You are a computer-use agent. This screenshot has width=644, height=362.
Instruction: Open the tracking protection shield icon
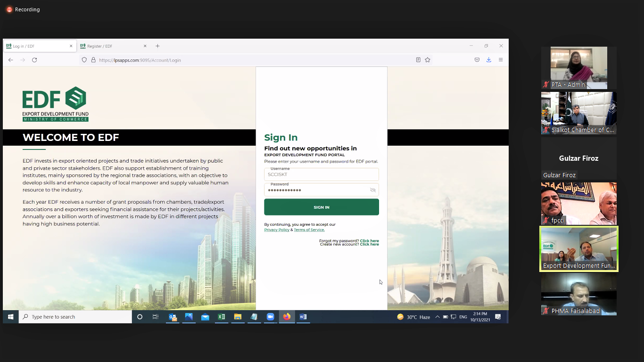pos(84,60)
